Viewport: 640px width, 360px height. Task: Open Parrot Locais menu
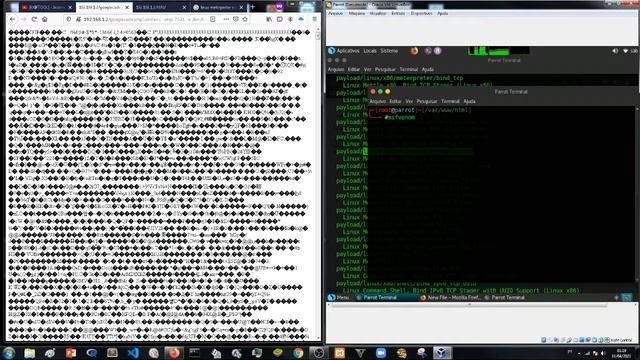pos(370,51)
